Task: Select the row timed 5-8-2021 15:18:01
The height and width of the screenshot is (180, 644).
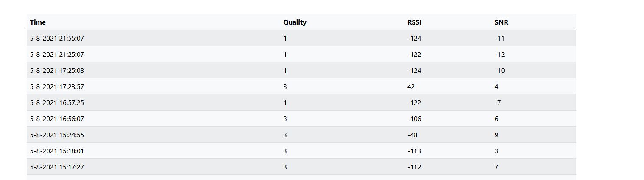Action: pyautogui.click(x=301, y=151)
